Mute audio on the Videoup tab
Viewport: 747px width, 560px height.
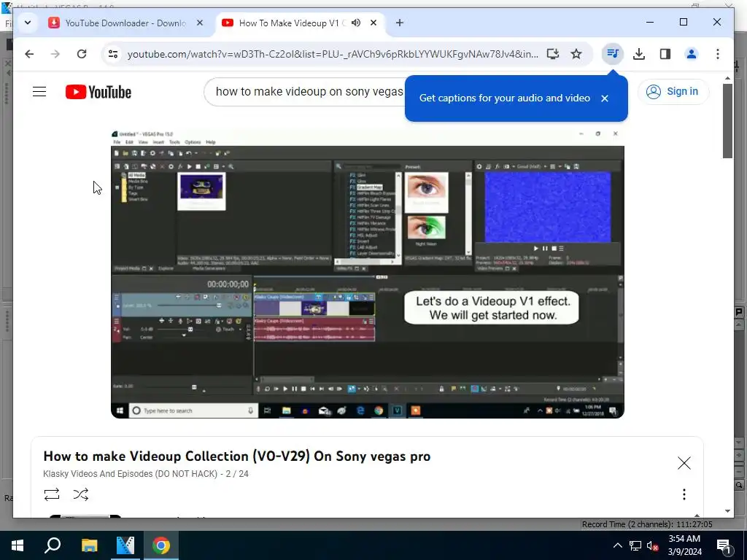(x=356, y=23)
